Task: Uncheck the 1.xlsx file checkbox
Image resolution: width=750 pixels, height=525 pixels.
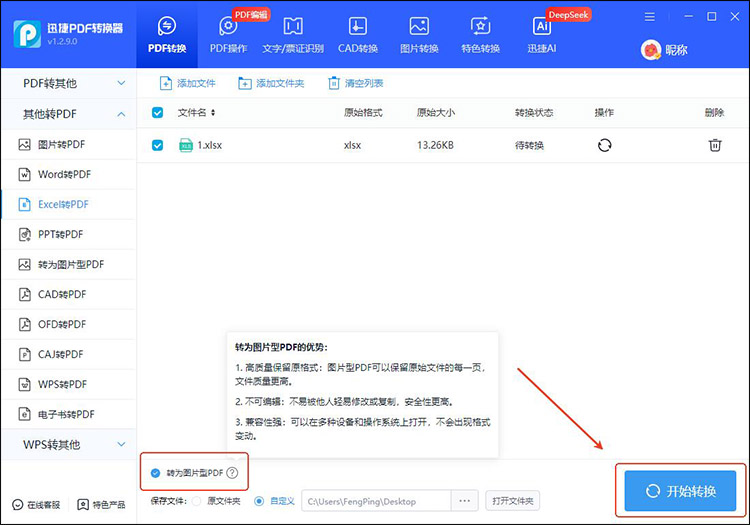Action: point(157,145)
